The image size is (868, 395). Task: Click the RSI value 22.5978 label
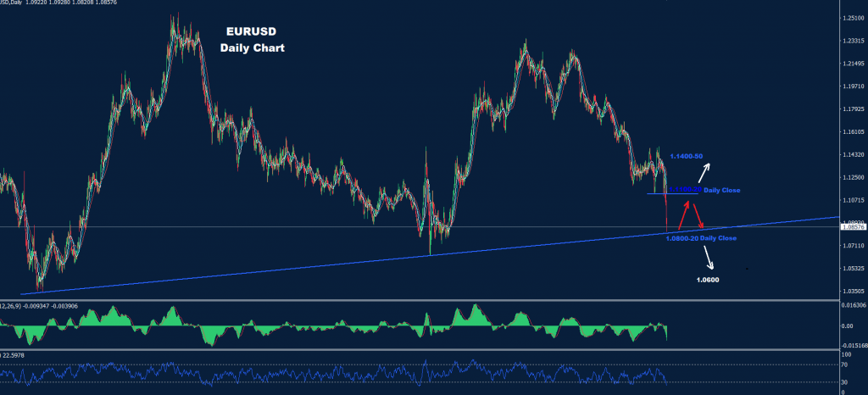click(14, 354)
